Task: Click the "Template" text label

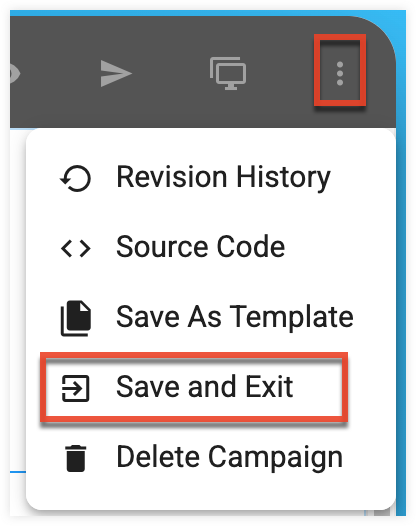Action: click(x=292, y=317)
